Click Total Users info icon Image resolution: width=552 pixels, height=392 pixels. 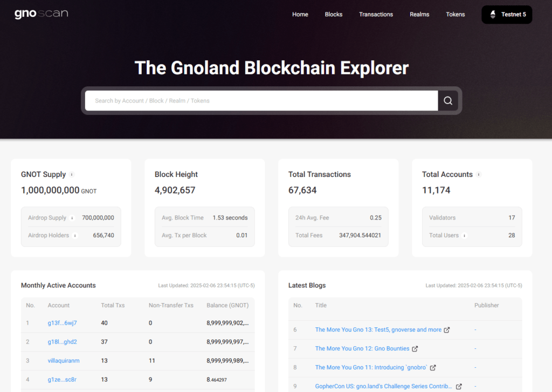[x=464, y=236]
